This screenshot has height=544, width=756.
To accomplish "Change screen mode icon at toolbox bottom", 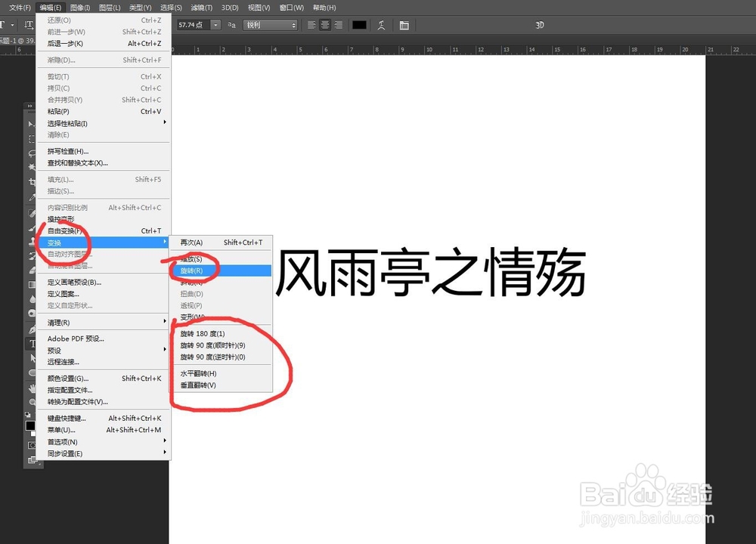I will click(32, 459).
